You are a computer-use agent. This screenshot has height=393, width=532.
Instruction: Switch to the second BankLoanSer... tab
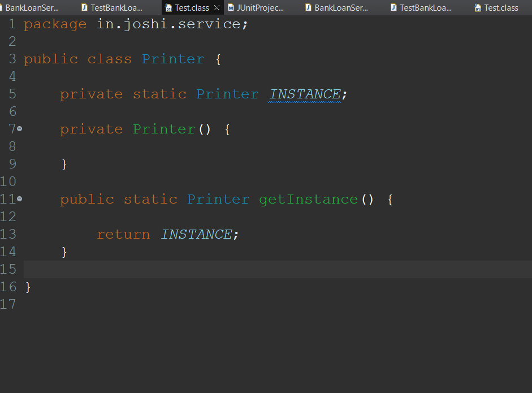341,8
